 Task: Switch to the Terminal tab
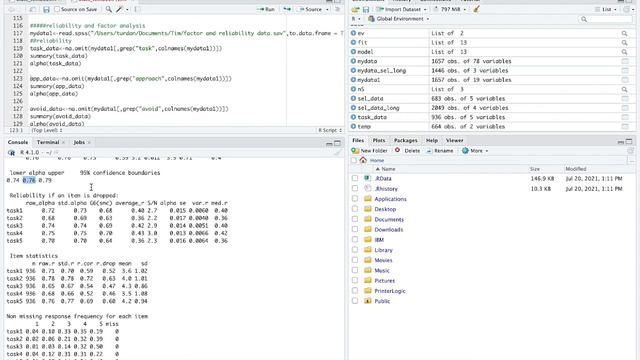click(x=48, y=142)
